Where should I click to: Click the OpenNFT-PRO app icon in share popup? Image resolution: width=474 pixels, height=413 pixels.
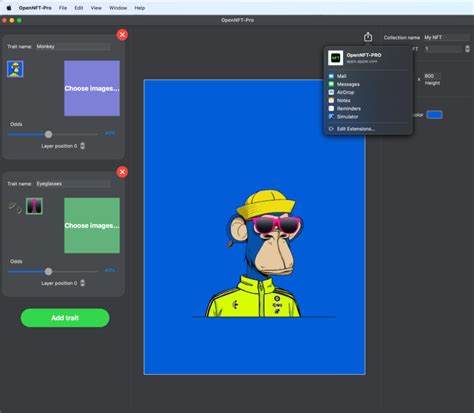pos(335,58)
